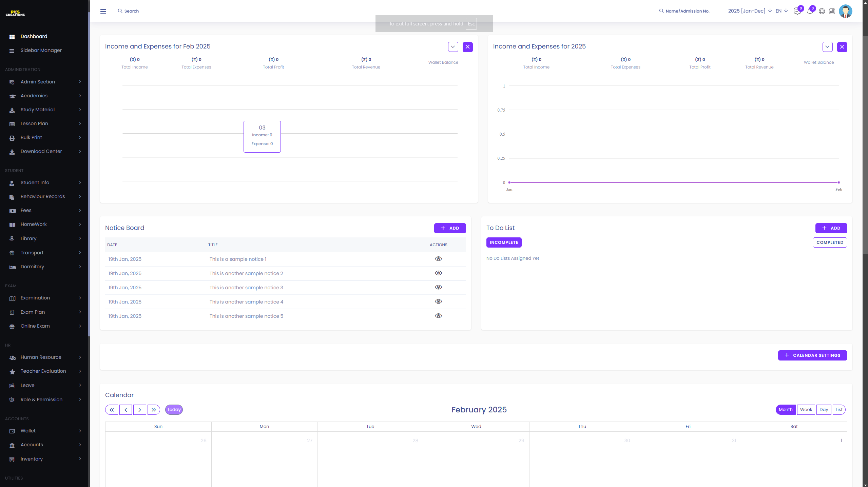This screenshot has width=868, height=487.
Task: Open the chat messages icon
Action: click(797, 11)
